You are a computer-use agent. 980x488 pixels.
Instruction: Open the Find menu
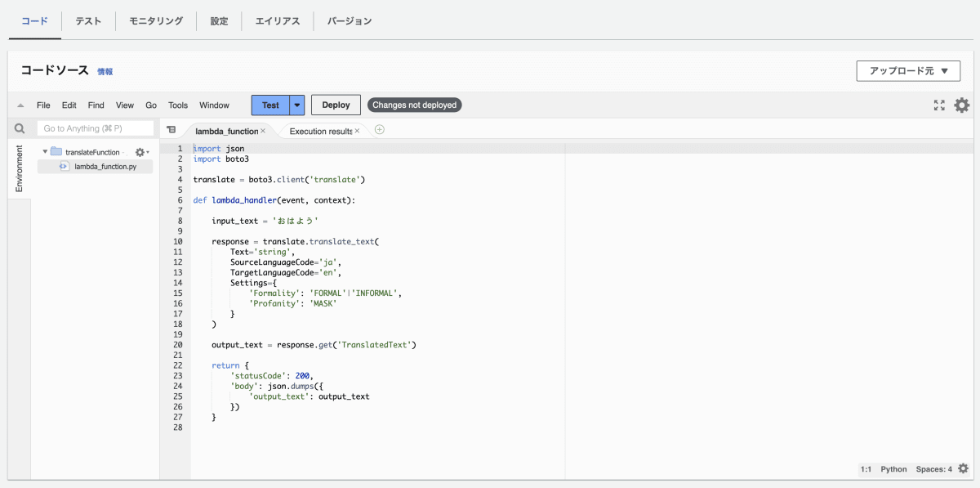coord(96,105)
